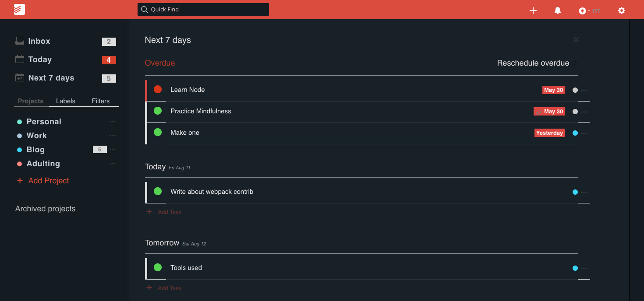The height and width of the screenshot is (301, 644).
Task: Open the Todoist home logo
Action: pos(18,9)
